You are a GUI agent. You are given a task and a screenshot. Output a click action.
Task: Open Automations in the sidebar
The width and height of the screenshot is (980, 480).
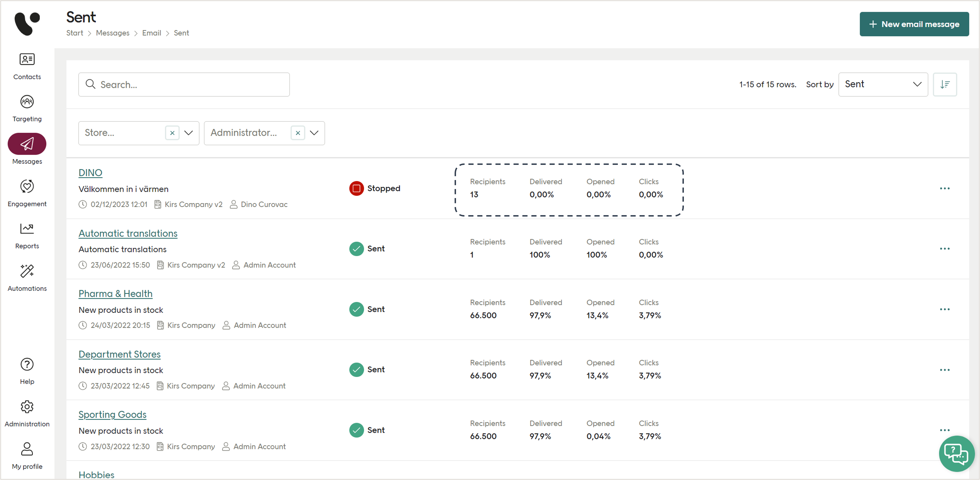coord(27,278)
